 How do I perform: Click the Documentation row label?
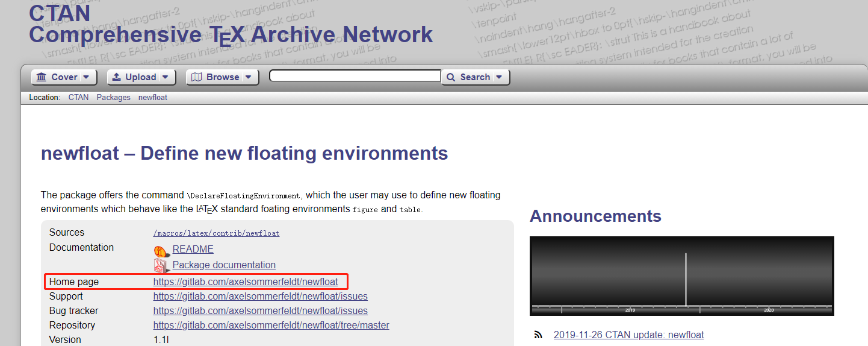81,247
